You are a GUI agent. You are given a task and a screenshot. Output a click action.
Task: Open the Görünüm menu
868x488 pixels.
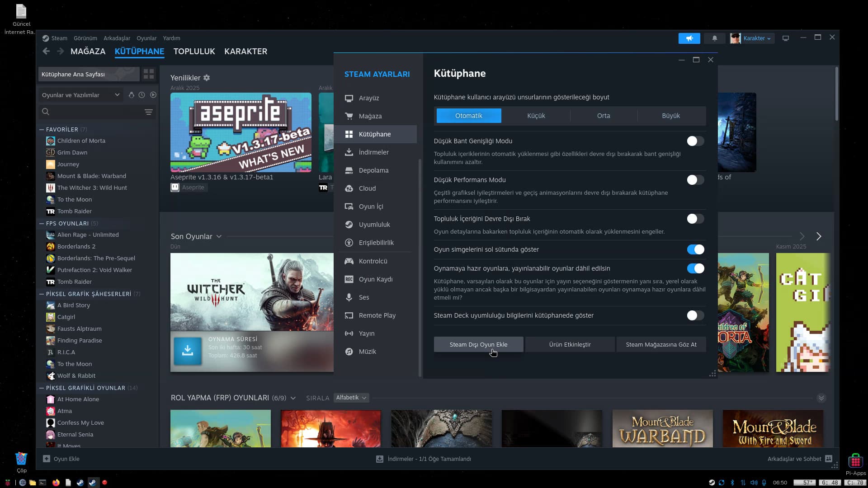(85, 38)
